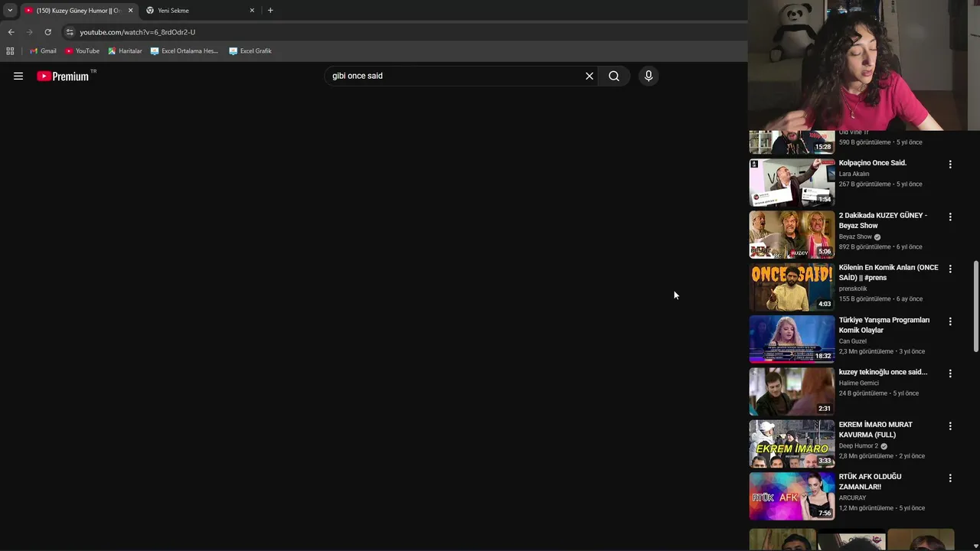Open more options for RTÜK AFK OLDUĞU ZAMANLAR

coord(950,478)
